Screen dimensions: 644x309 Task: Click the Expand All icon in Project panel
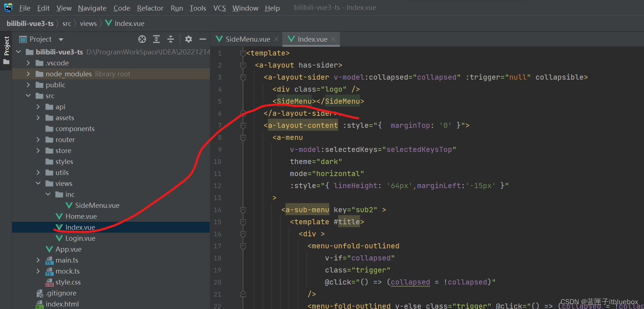[x=156, y=39]
